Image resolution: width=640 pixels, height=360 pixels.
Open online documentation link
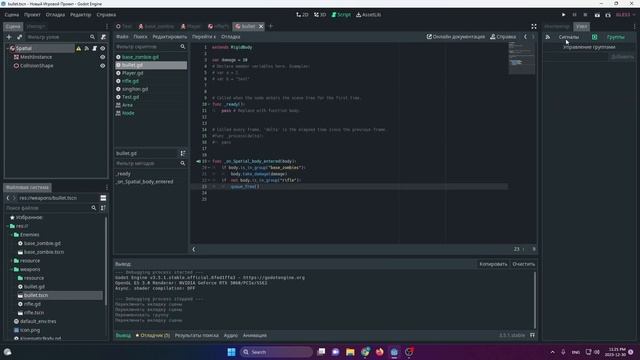coord(456,37)
